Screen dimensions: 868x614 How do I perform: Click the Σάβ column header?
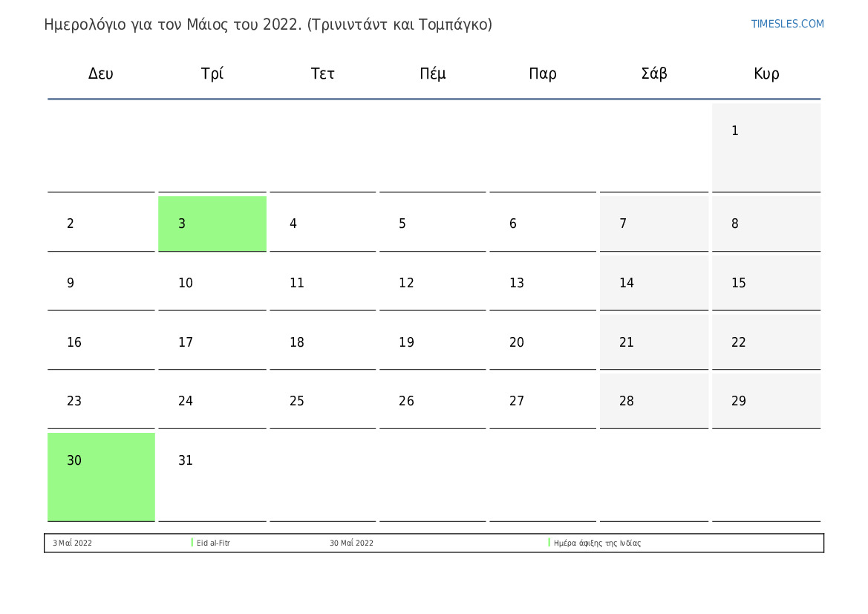pyautogui.click(x=653, y=73)
